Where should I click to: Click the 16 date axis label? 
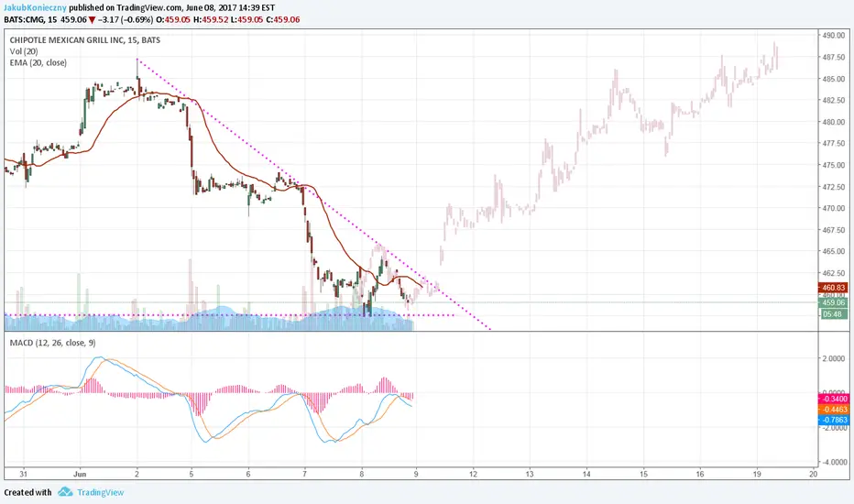point(700,474)
